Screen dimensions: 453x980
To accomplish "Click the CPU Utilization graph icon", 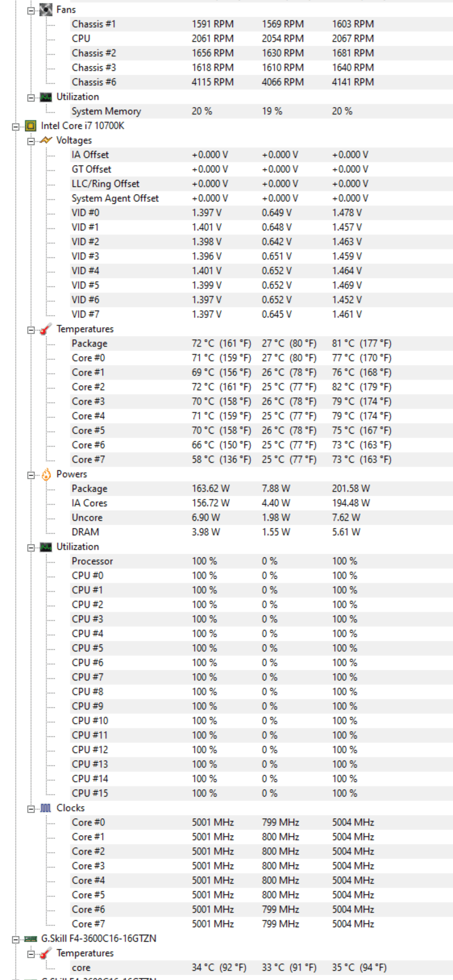I will (x=46, y=547).
